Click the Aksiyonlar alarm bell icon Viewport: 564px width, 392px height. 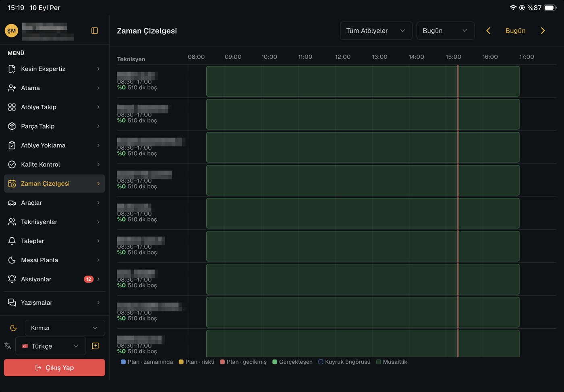pos(12,279)
